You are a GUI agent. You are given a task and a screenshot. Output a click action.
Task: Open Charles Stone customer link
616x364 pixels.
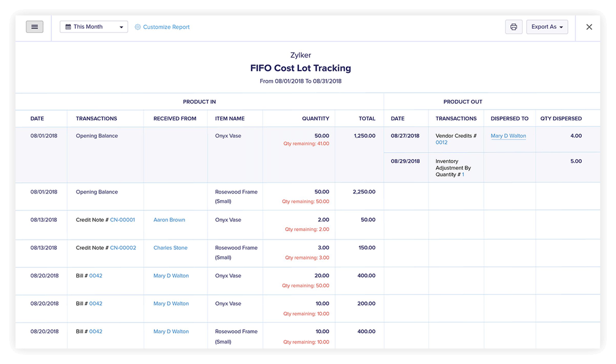click(x=170, y=248)
